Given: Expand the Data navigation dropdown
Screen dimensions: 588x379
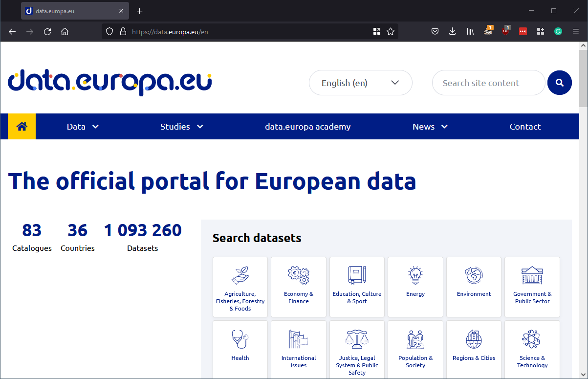Looking at the screenshot, I should pyautogui.click(x=82, y=126).
